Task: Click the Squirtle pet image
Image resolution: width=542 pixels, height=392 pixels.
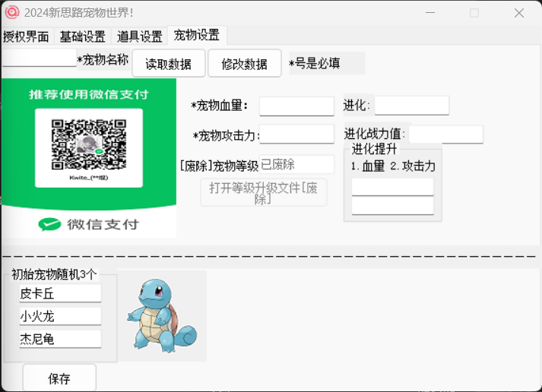Action: point(162,316)
